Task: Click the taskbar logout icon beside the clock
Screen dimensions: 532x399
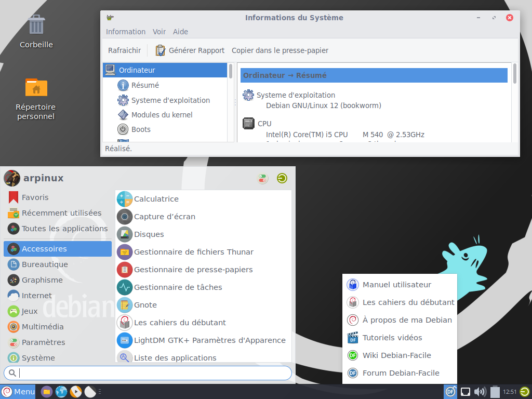Action: point(525,392)
